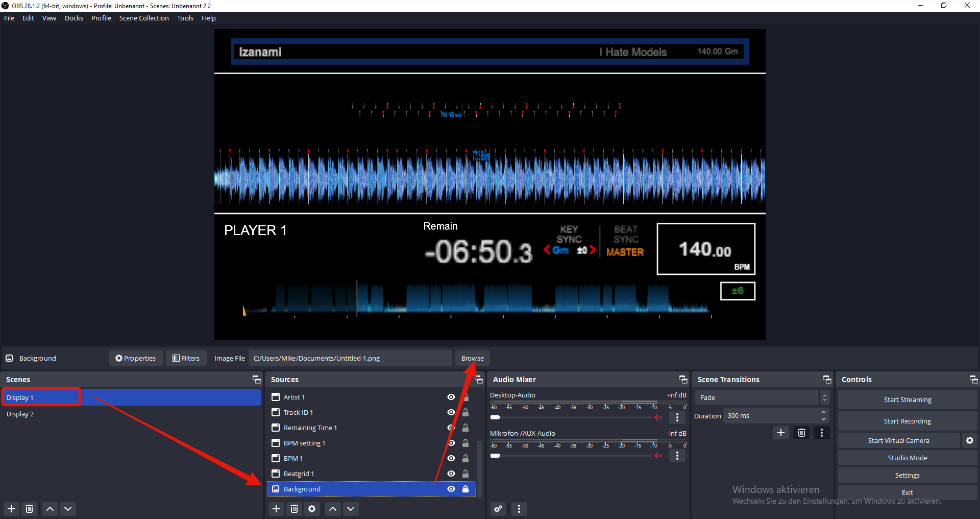Mute the Desktop-Audio channel

(x=658, y=417)
